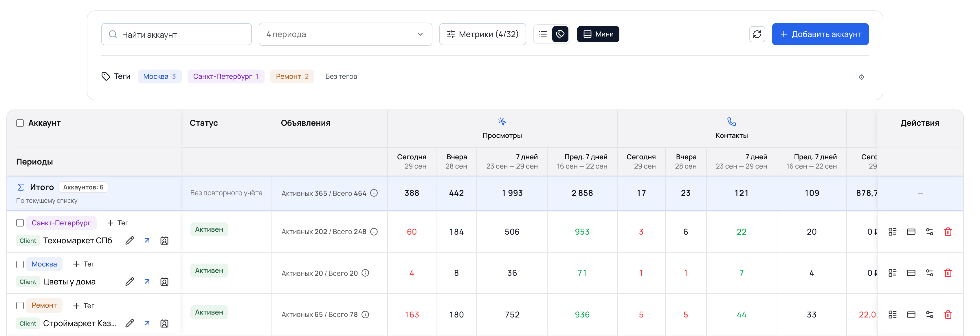Expand the 4 периода dropdown
The height and width of the screenshot is (336, 980).
pyautogui.click(x=345, y=34)
